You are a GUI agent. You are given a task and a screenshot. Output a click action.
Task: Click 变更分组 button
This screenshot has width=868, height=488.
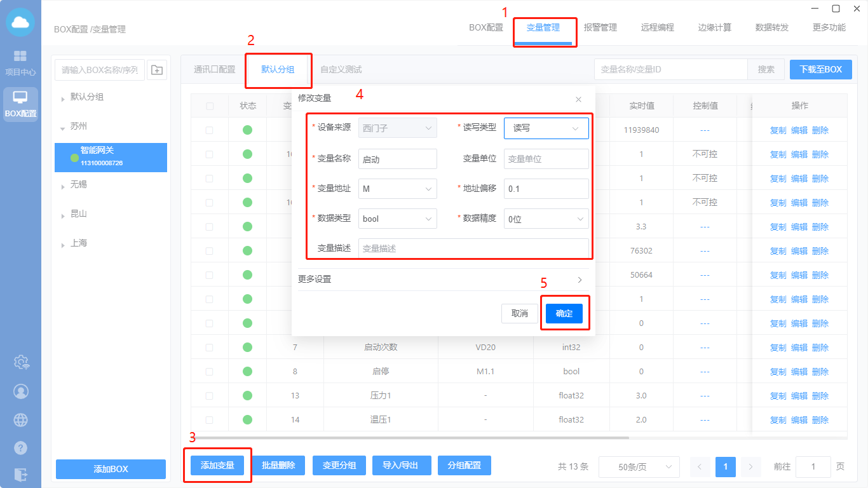(339, 466)
